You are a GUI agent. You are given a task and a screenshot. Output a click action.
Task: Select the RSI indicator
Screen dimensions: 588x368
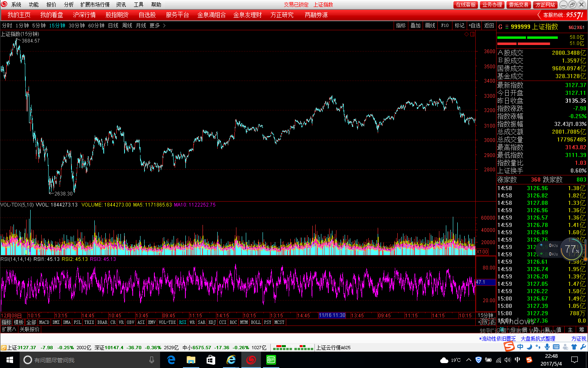(183, 323)
